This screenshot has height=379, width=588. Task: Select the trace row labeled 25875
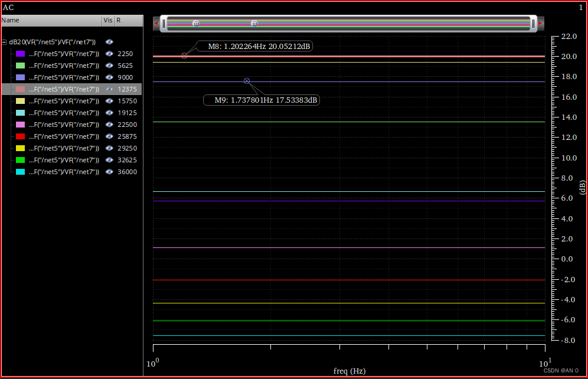pyautogui.click(x=71, y=136)
